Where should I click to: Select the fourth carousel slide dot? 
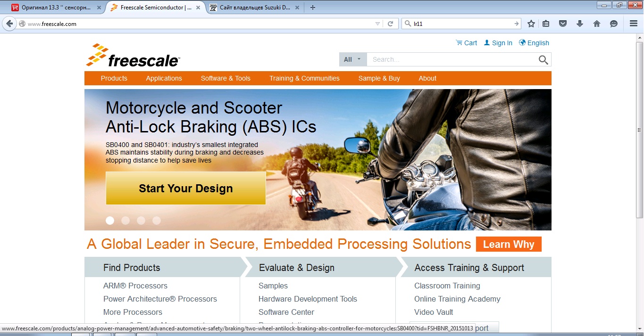coord(157,220)
